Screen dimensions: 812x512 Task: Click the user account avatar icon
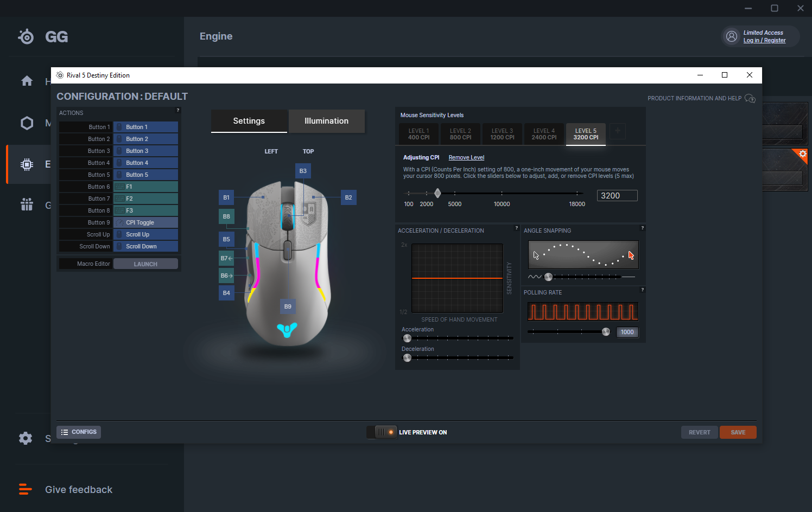pyautogui.click(x=732, y=36)
